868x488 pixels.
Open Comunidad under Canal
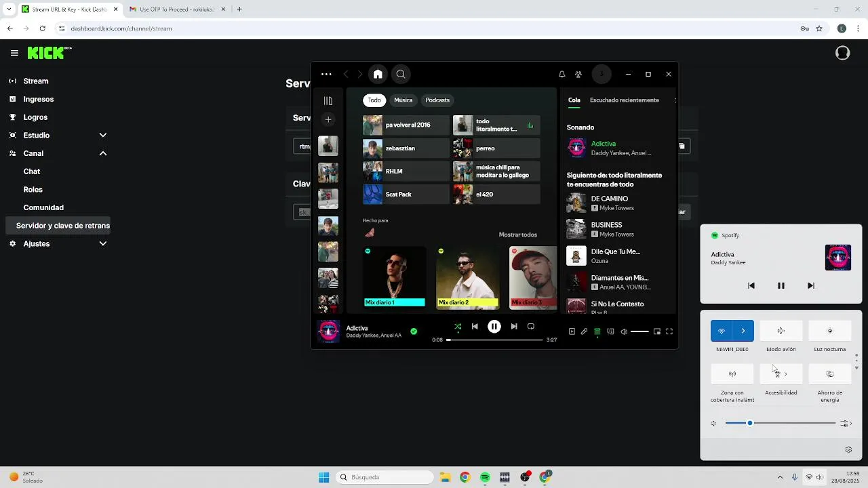click(43, 207)
